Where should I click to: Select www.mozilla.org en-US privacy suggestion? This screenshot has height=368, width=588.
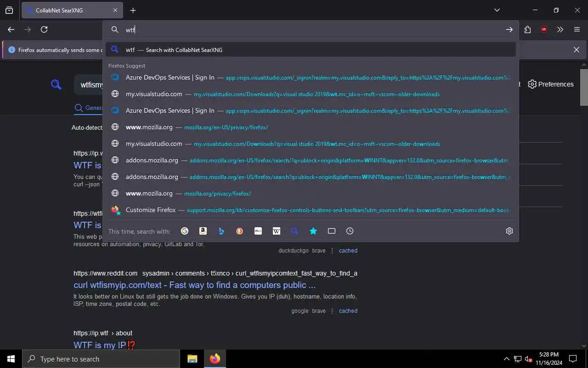tap(311, 127)
